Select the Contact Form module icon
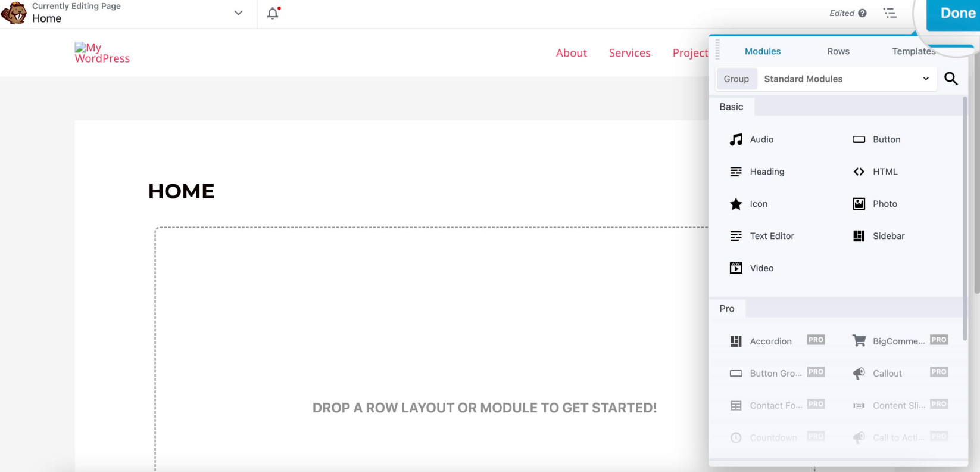The width and height of the screenshot is (980, 472). (x=736, y=405)
